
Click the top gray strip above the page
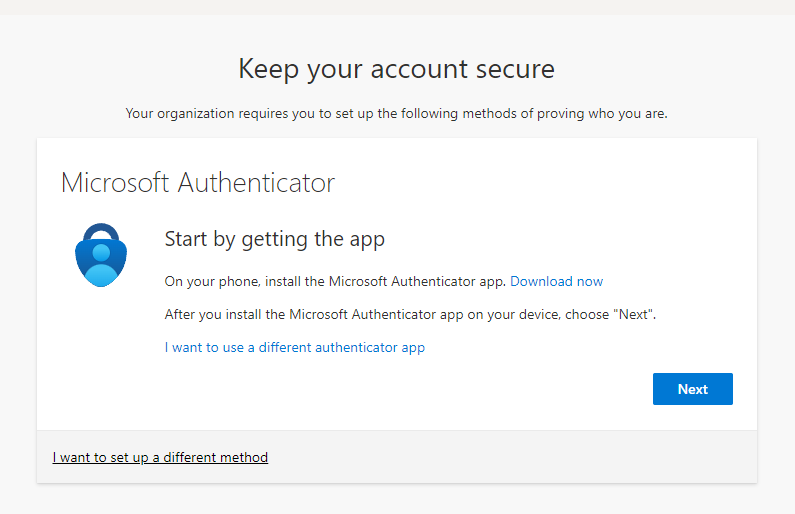point(398,7)
